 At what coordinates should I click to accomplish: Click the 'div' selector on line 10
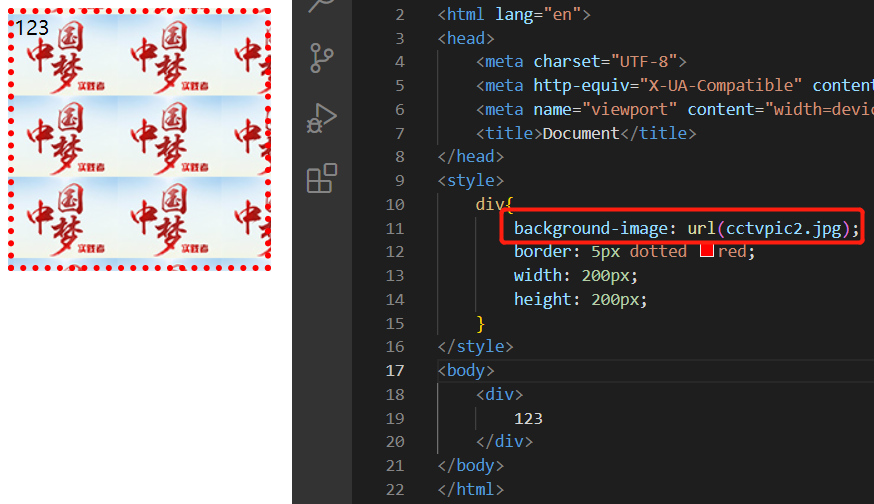pos(489,204)
